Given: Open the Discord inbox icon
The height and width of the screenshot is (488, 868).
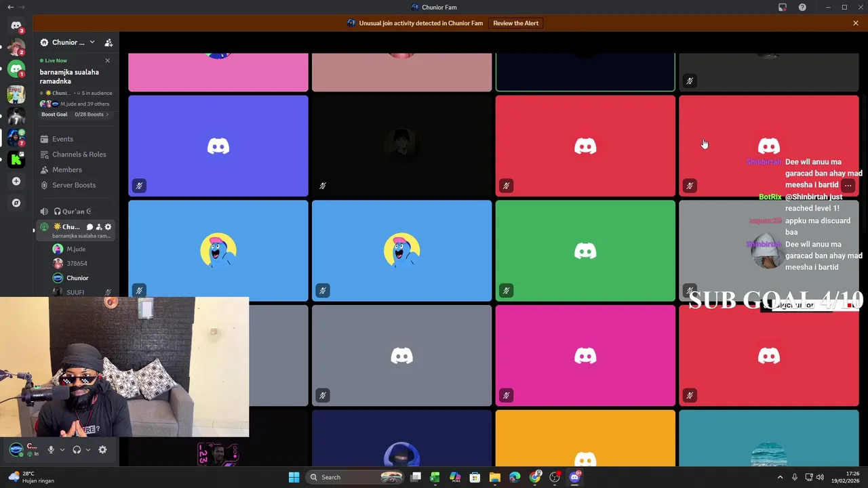Looking at the screenshot, I should [783, 7].
